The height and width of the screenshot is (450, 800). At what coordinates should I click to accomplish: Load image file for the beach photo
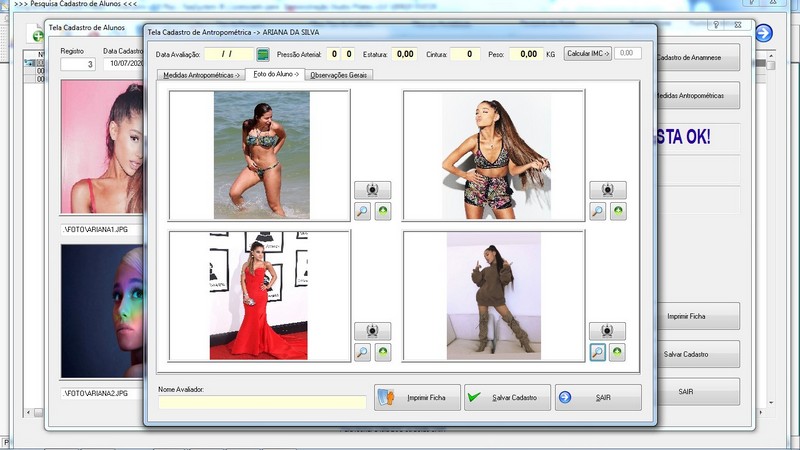383,211
